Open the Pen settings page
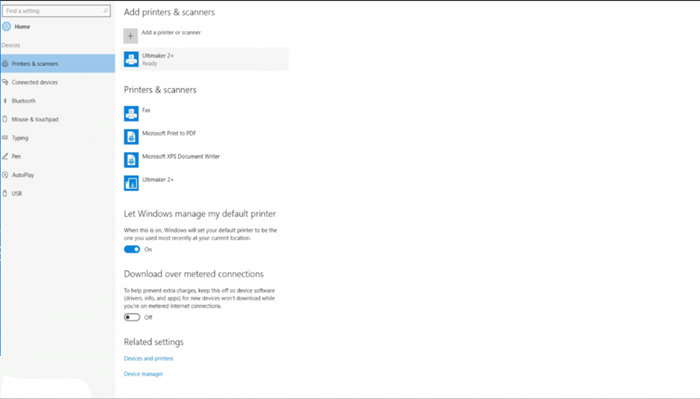700x399 pixels. click(58, 156)
